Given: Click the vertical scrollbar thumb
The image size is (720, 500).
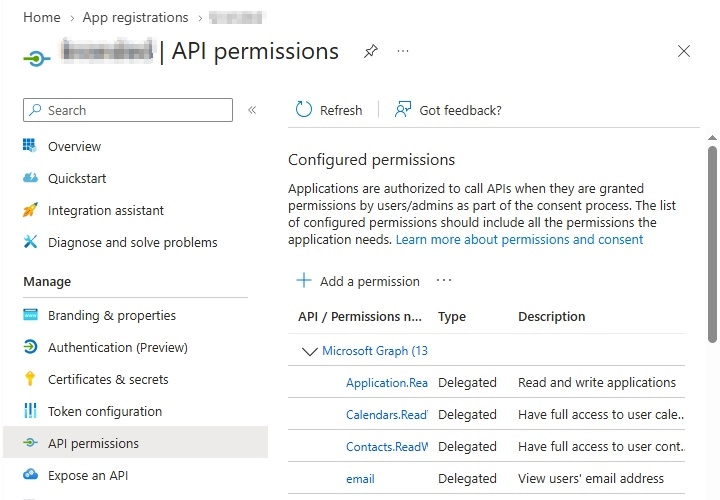Looking at the screenshot, I should 712,244.
